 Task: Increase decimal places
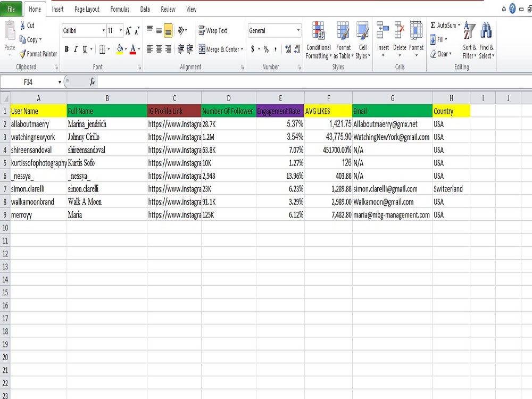288,49
